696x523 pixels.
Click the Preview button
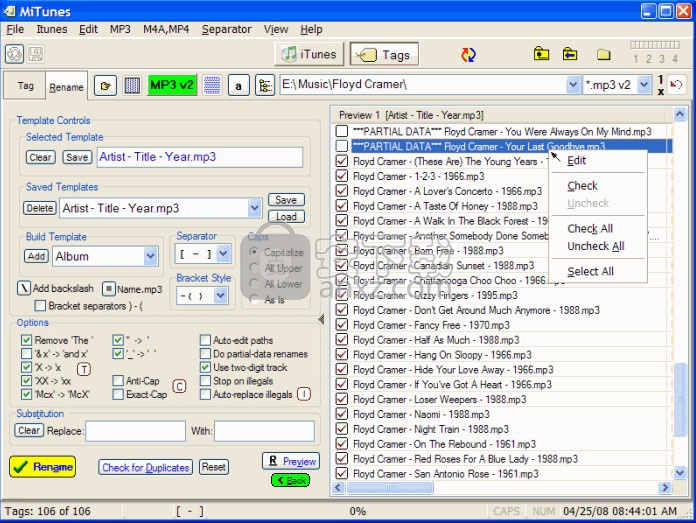pos(292,461)
